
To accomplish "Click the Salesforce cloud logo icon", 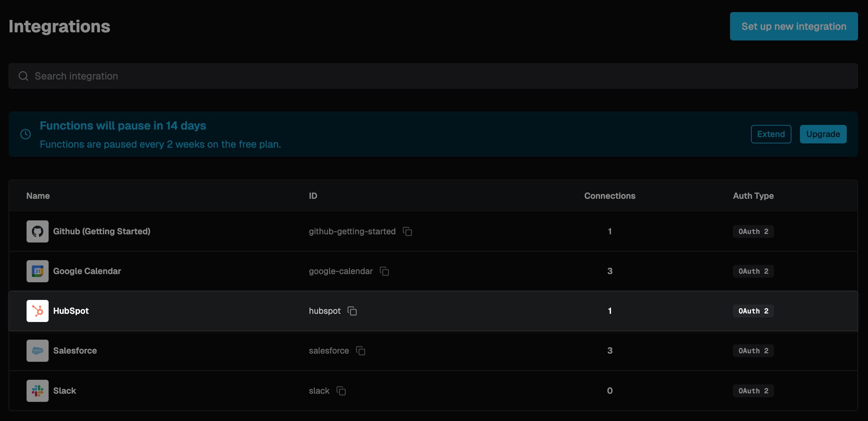I will (x=38, y=351).
